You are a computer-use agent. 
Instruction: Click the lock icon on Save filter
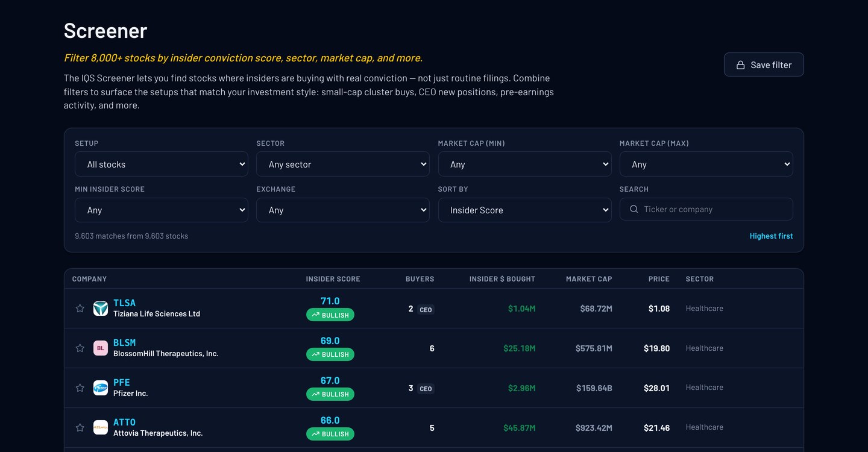[x=740, y=65]
